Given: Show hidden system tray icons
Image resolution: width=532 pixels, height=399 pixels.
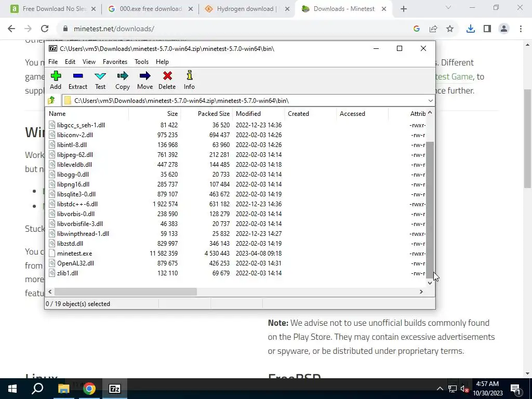Looking at the screenshot, I should click(x=440, y=389).
